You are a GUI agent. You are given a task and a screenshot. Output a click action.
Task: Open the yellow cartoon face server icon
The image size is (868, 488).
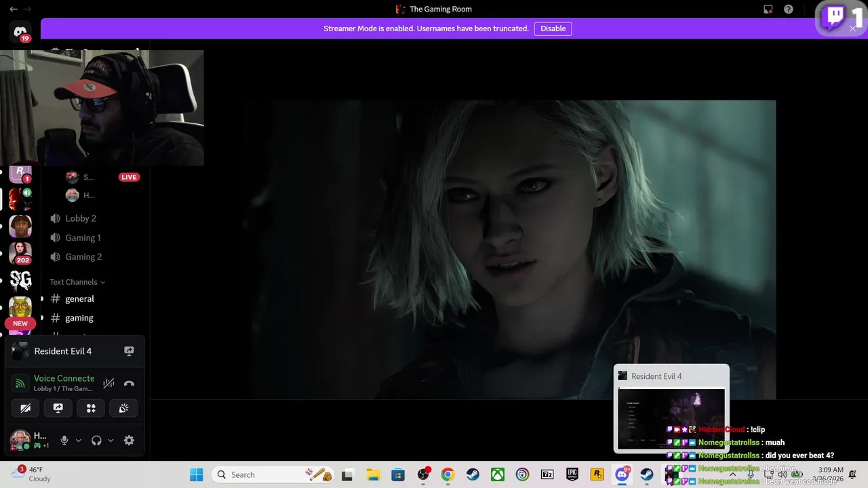click(x=20, y=307)
